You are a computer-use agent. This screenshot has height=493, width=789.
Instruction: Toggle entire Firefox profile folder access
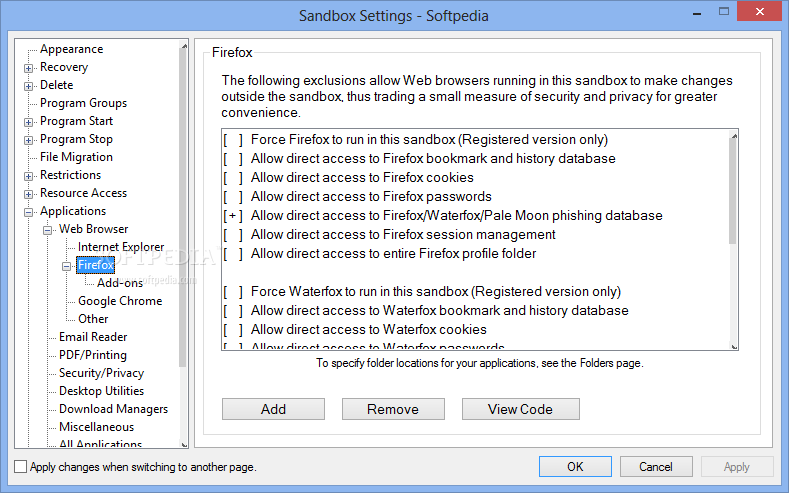tap(233, 254)
